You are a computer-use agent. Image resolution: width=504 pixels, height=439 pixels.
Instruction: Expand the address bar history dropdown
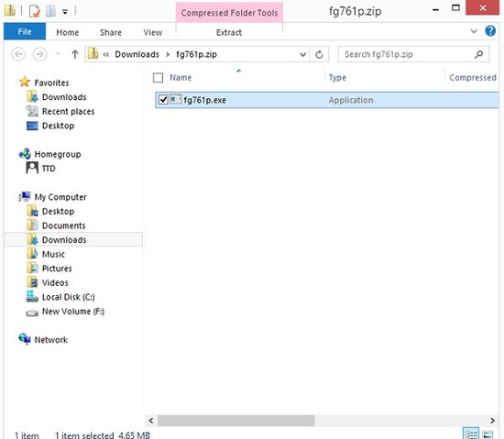[302, 55]
